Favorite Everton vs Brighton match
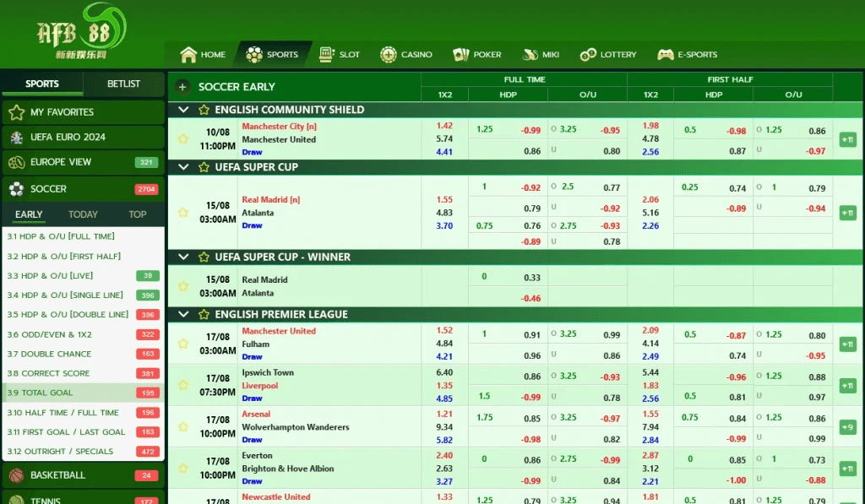 point(183,469)
